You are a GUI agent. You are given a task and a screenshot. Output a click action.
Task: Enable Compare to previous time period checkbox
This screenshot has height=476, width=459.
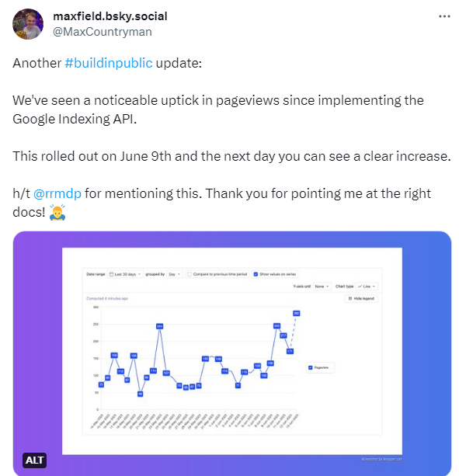click(190, 274)
